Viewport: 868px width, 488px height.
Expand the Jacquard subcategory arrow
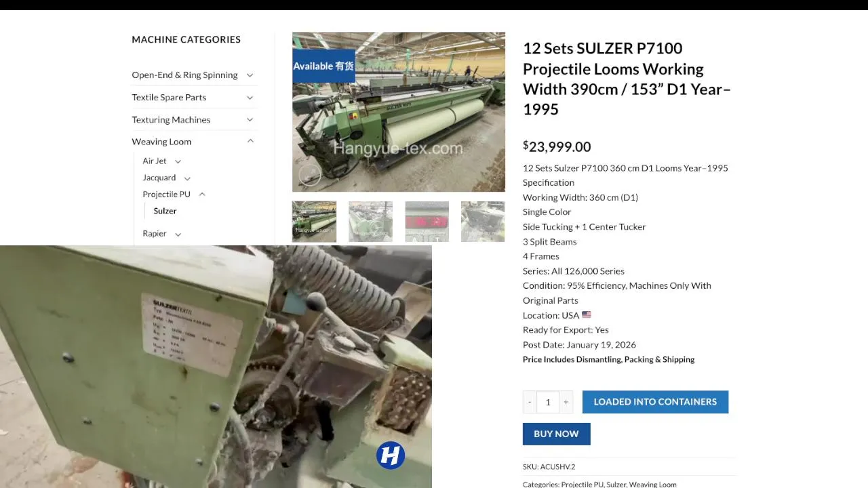tap(187, 178)
